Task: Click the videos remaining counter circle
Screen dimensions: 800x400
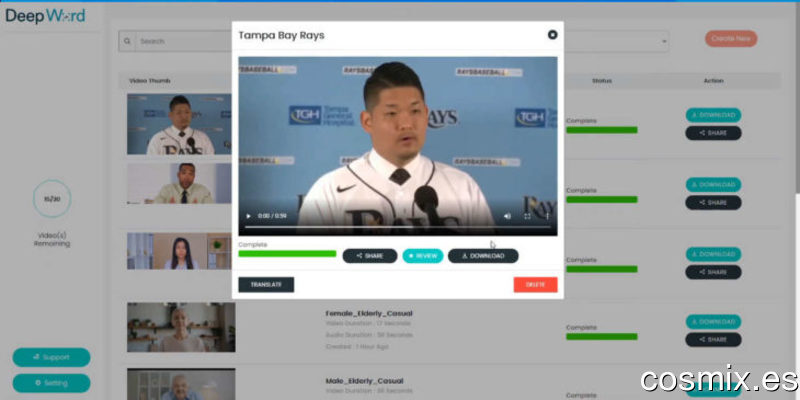Action: [52, 199]
